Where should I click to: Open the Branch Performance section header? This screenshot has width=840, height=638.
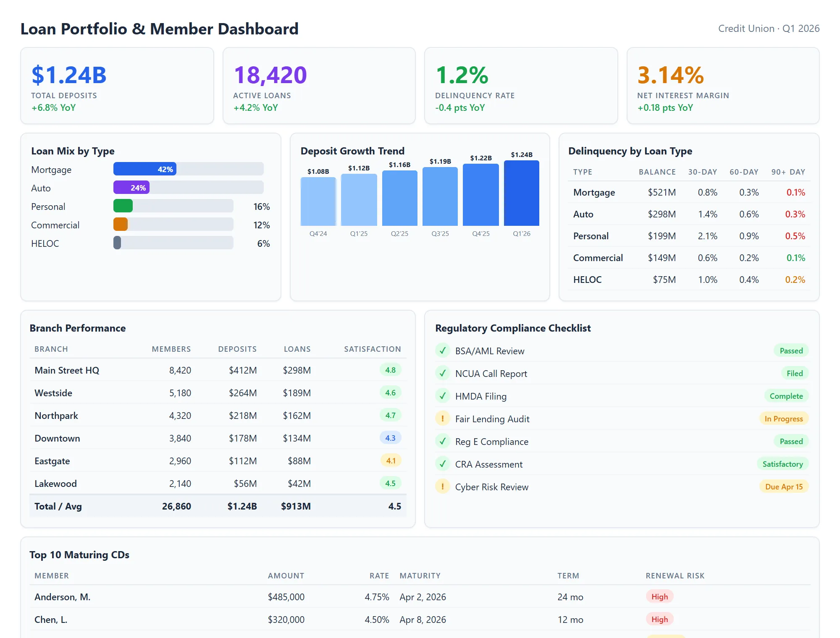77,328
